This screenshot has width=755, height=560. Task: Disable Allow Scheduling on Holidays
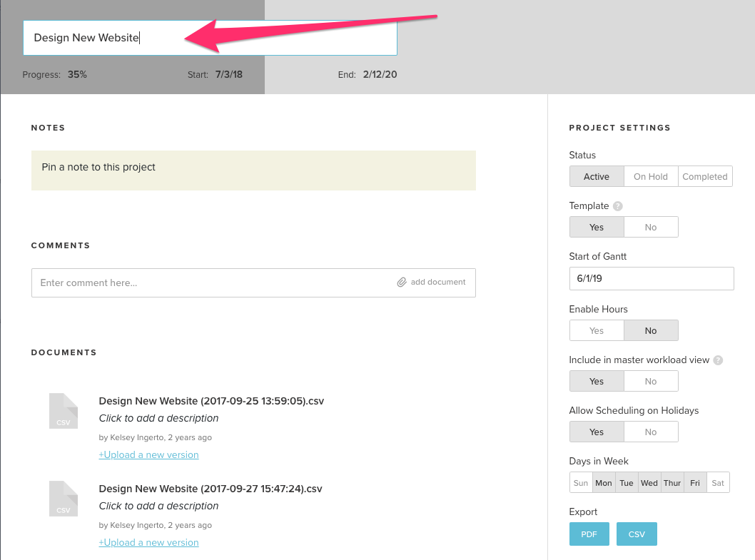coord(651,432)
